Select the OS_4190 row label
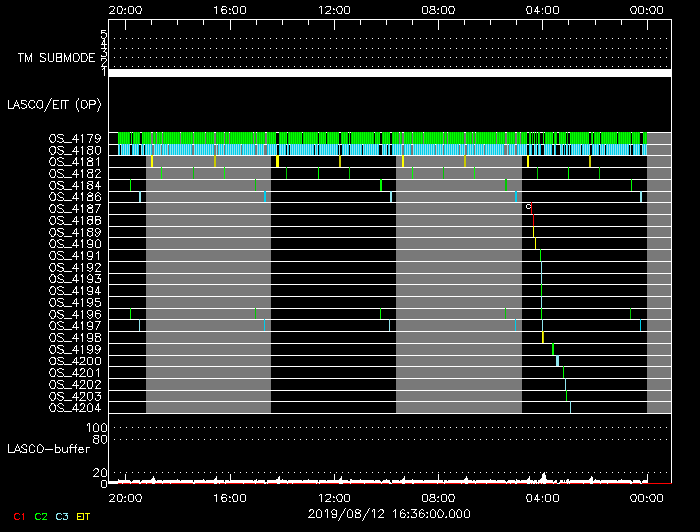 point(74,244)
